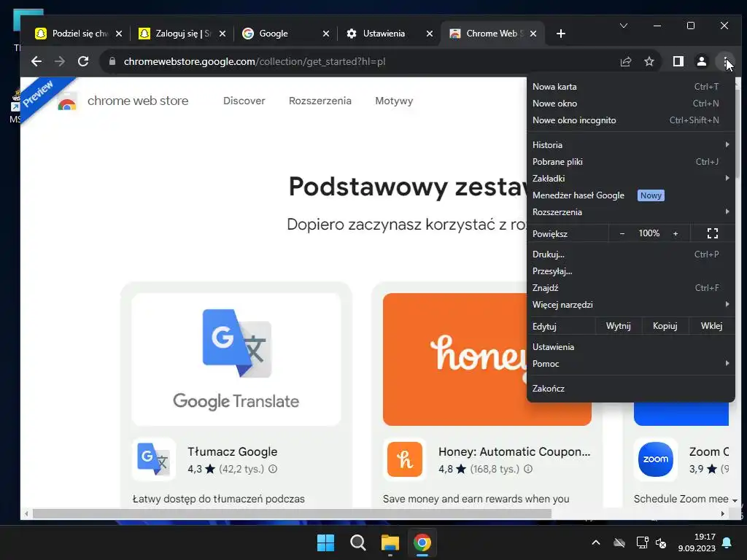Select 'Przesyłaj...' in the menu
This screenshot has width=747, height=560.
point(630,271)
